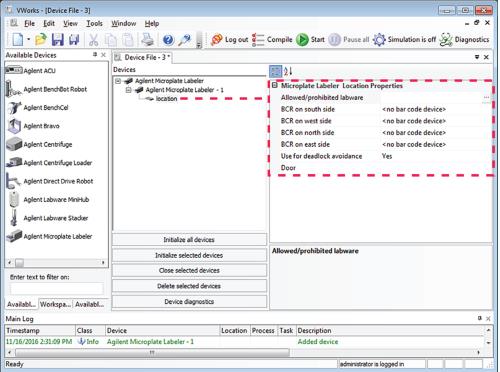Click the Log out toolbar button
The height and width of the screenshot is (372, 500).
point(229,40)
